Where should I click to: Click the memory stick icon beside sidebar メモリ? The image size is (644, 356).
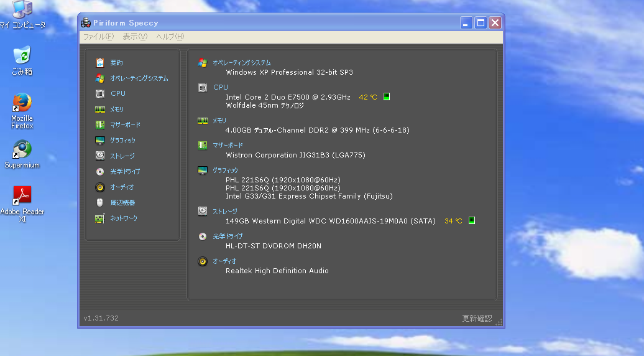(x=100, y=110)
